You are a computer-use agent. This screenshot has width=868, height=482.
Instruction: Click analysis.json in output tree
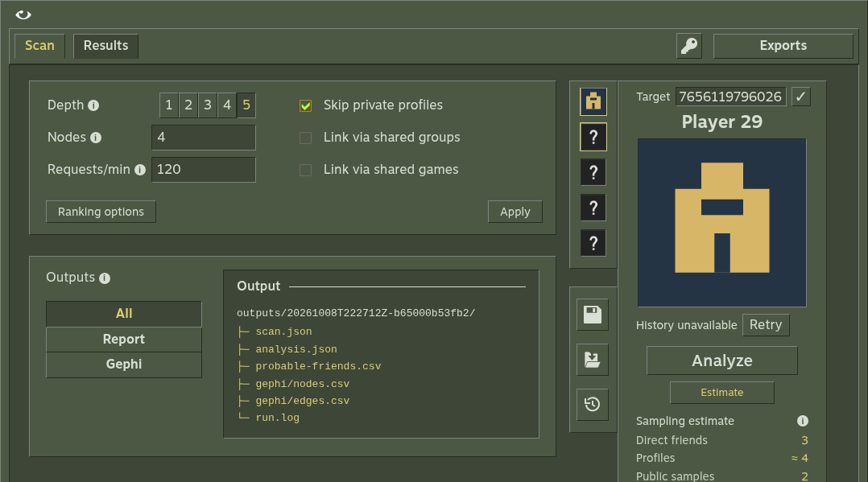(x=296, y=349)
